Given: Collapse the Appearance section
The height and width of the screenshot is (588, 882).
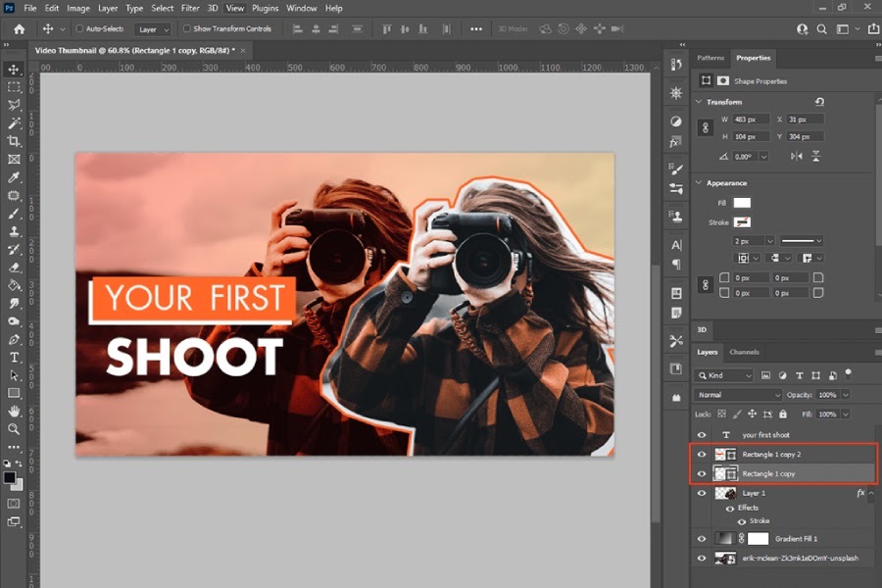Looking at the screenshot, I should coord(699,183).
